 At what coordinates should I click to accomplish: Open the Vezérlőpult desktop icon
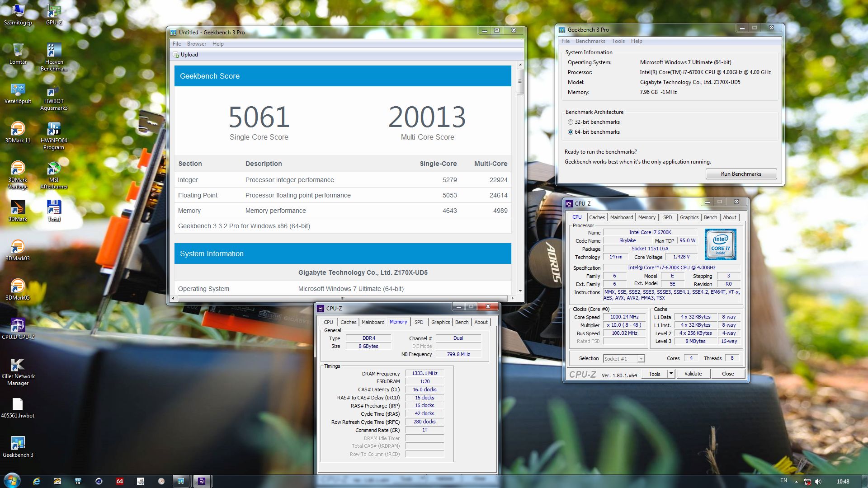[x=18, y=93]
